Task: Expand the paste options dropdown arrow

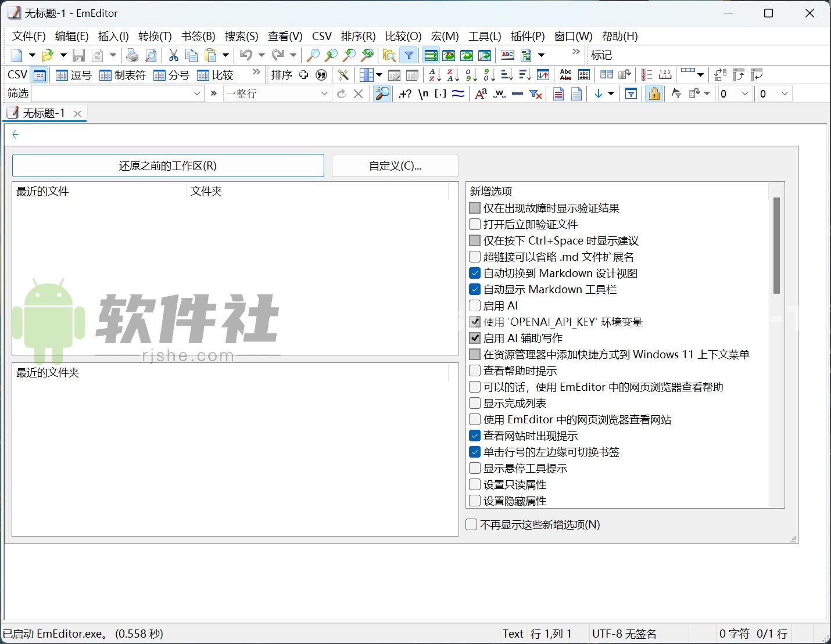Action: tap(225, 55)
